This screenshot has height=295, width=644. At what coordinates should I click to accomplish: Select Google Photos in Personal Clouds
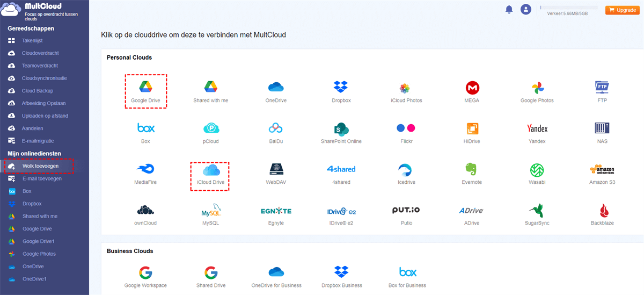coord(537,88)
